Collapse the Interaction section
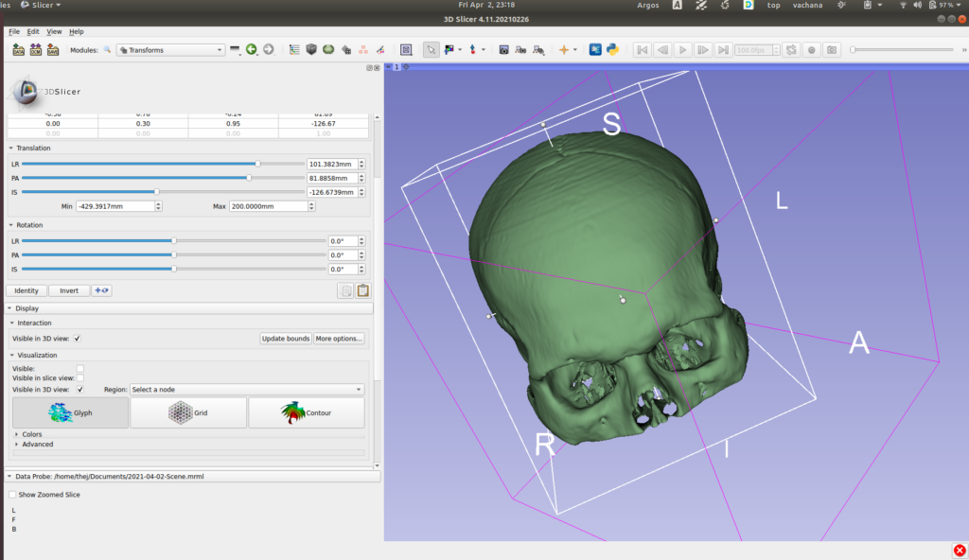Screen dimensions: 969x560 tap(11, 324)
